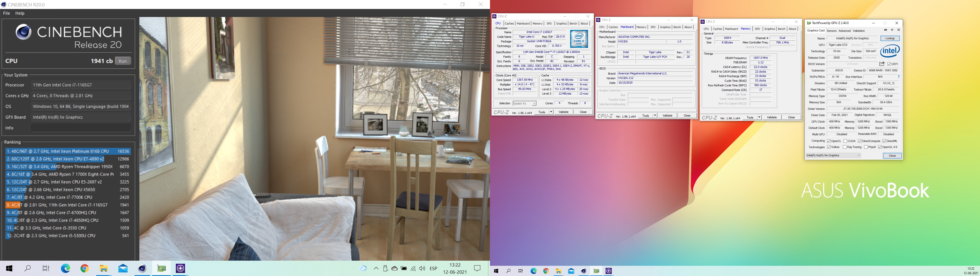The image size is (980, 276).
Task: Open the Cinebench File menu
Action: click(x=6, y=13)
